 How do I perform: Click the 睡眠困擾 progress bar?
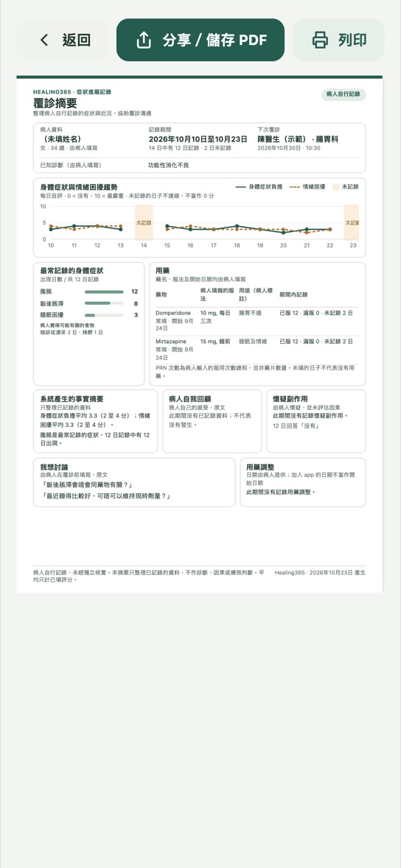[104, 315]
